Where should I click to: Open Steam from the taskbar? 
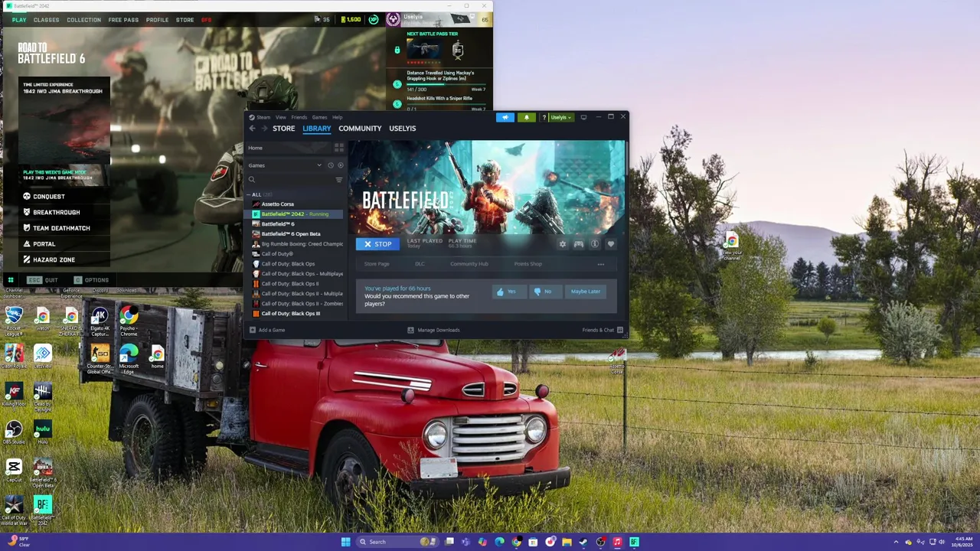[x=583, y=542]
